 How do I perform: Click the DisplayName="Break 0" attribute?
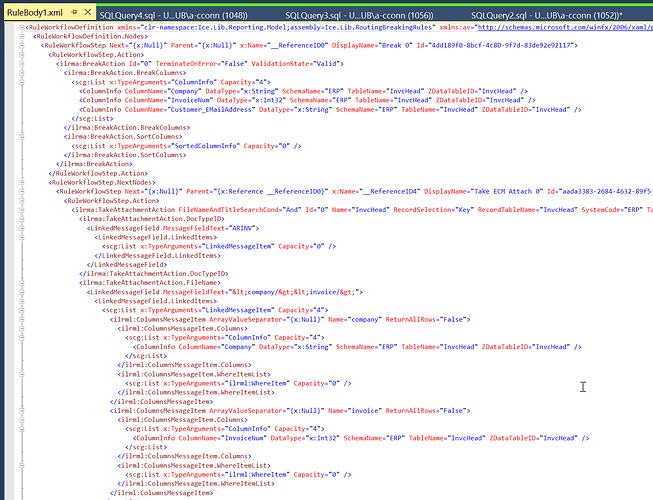(x=372, y=45)
